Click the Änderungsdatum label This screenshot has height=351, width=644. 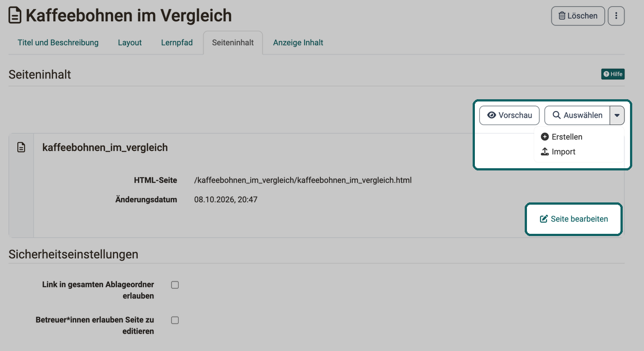(x=146, y=200)
